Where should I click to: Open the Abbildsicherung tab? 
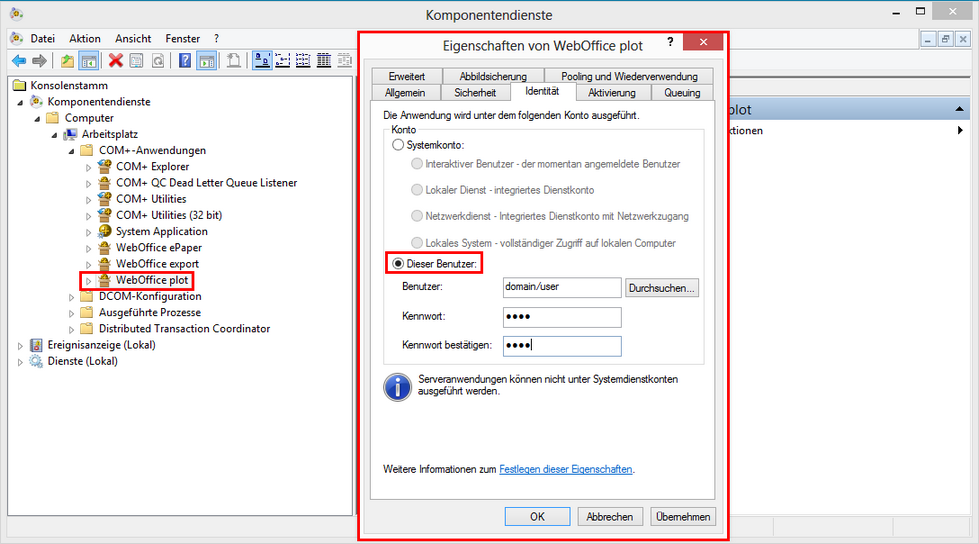(493, 76)
